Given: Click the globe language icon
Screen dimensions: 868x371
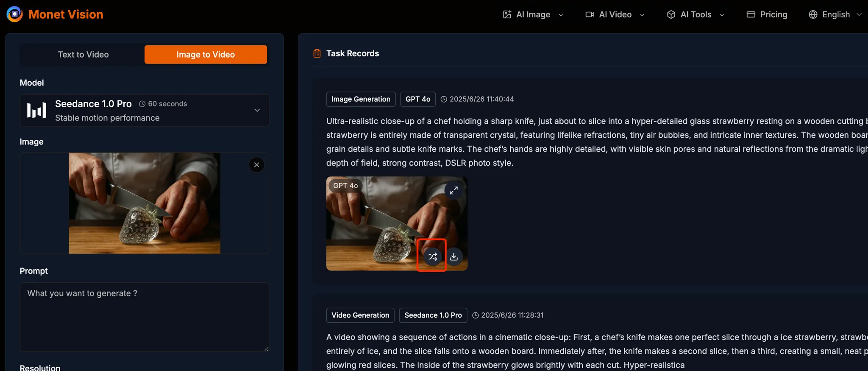Looking at the screenshot, I should pyautogui.click(x=813, y=14).
